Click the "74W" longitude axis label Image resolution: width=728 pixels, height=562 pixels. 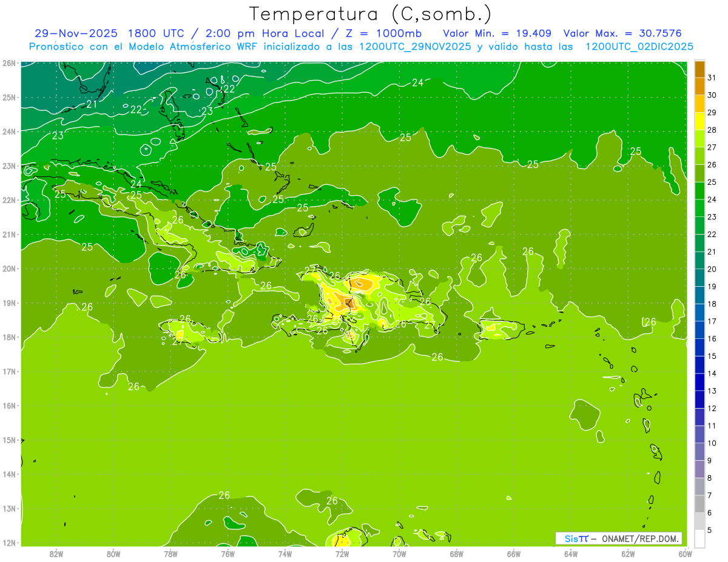(285, 554)
